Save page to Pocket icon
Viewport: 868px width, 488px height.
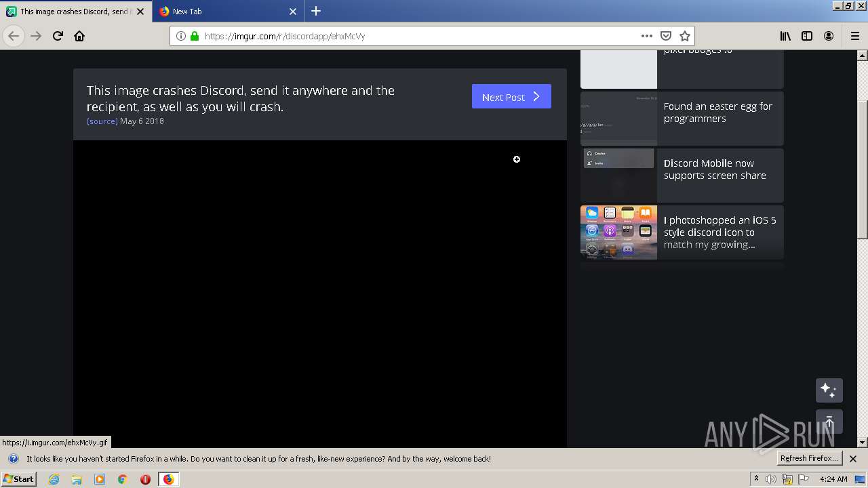[x=666, y=36]
